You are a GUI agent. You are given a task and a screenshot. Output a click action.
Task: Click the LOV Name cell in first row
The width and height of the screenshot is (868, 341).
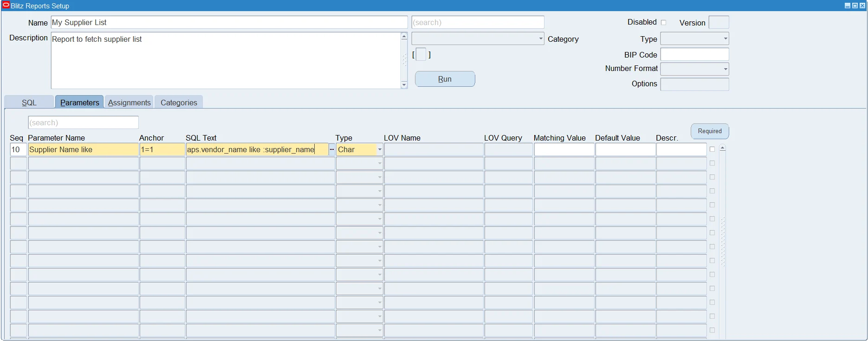pyautogui.click(x=434, y=149)
